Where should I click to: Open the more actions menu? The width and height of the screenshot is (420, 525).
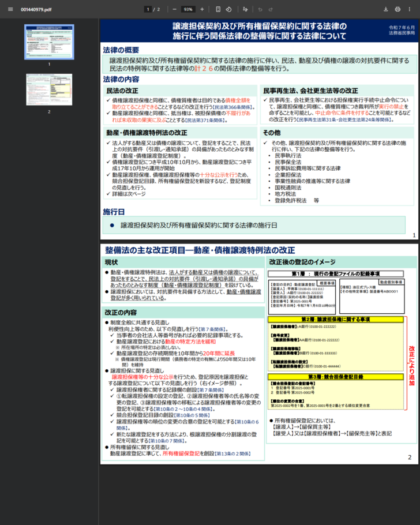pos(409,9)
